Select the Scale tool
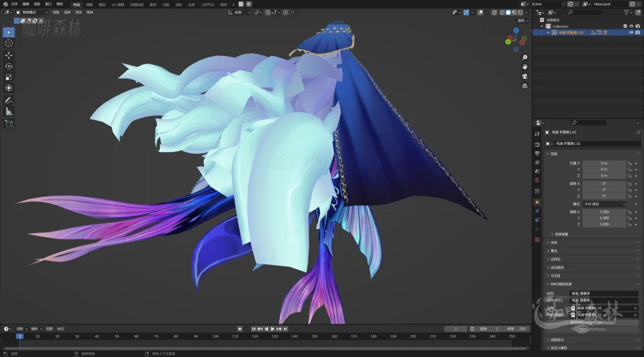 9,77
